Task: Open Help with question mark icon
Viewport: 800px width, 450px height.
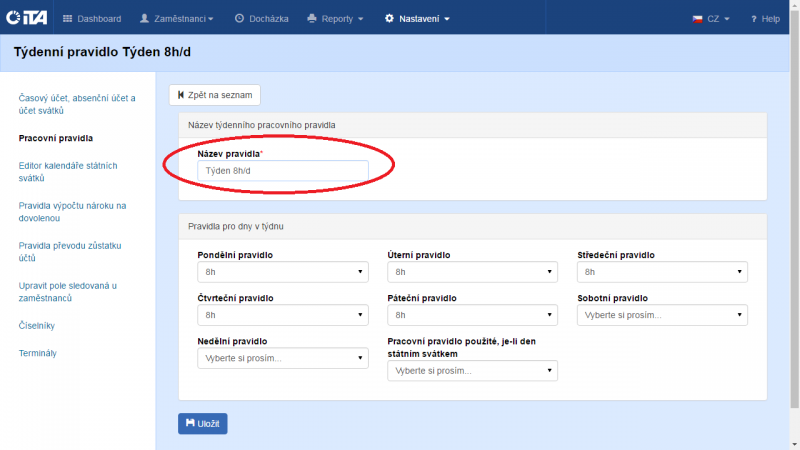Action: coord(765,18)
